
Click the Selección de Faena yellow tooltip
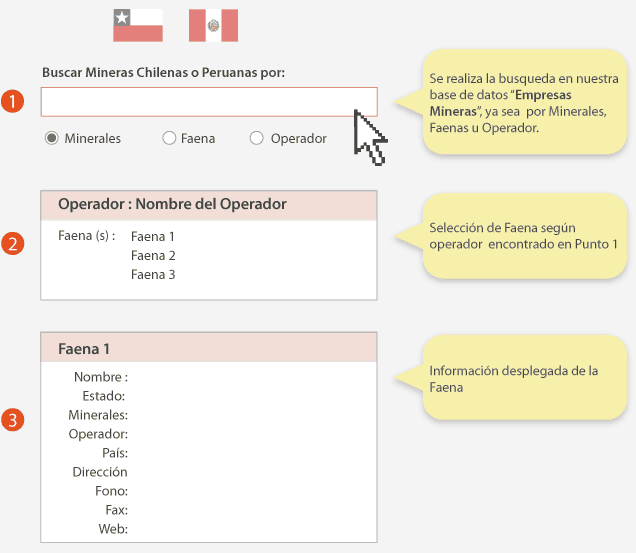coord(523,236)
